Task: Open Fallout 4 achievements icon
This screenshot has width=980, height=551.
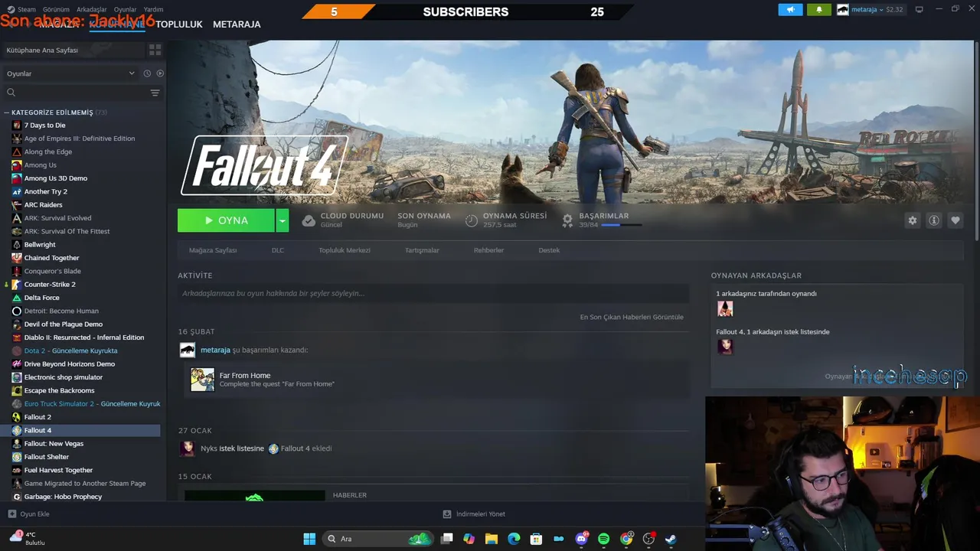Action: pos(567,220)
